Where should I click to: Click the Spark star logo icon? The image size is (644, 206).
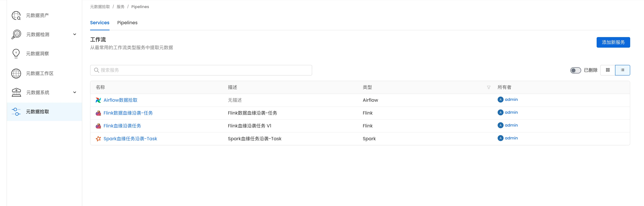click(x=98, y=139)
